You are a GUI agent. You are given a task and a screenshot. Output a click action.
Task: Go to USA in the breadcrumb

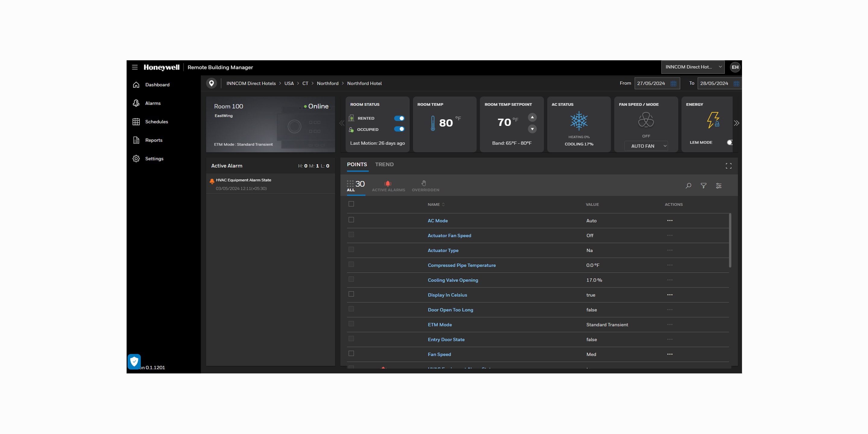click(x=289, y=83)
